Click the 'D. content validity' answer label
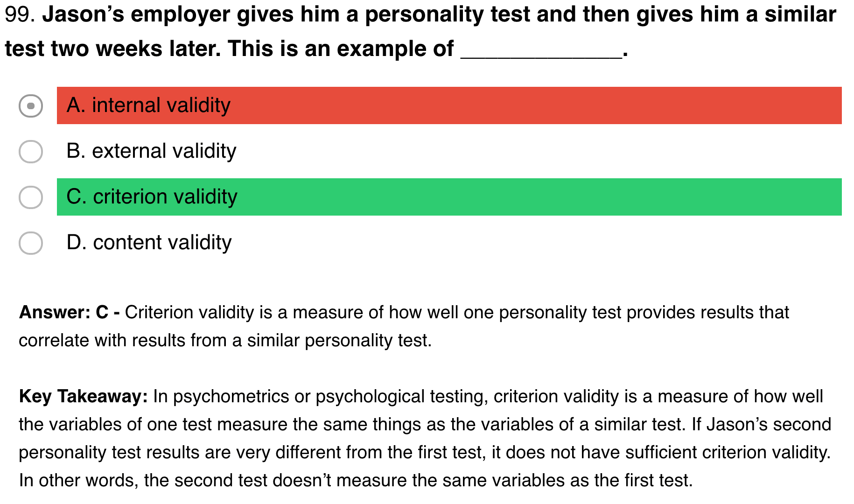The image size is (854, 504). click(149, 243)
